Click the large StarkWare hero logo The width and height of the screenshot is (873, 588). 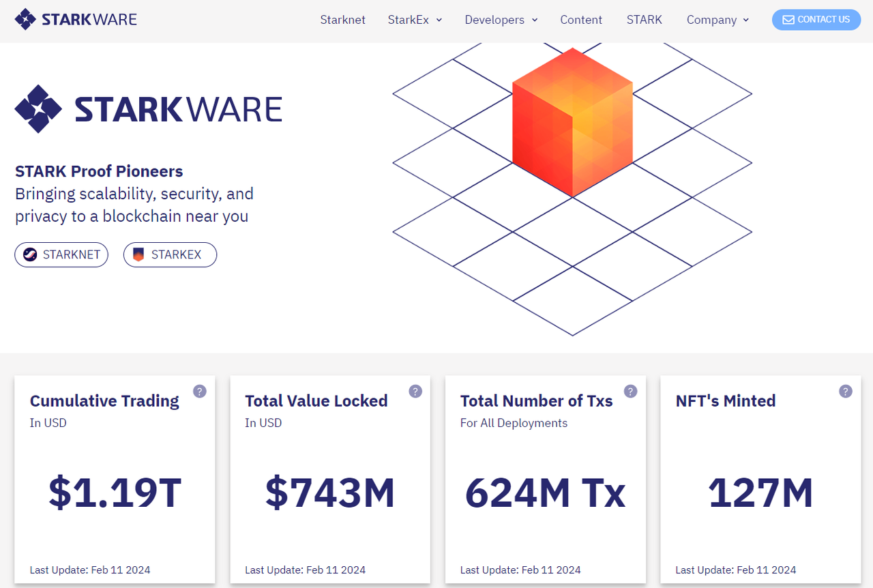pos(148,109)
